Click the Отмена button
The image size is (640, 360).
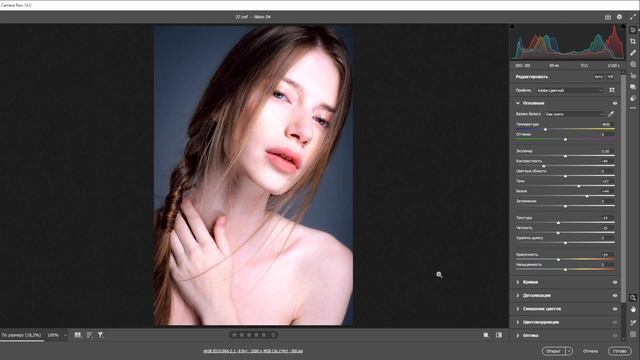coord(590,351)
